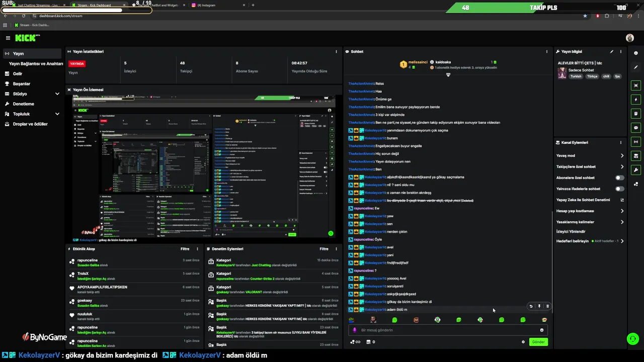Click the green help button bottom right
Viewport: 644px width, 362px height.
click(x=632, y=339)
